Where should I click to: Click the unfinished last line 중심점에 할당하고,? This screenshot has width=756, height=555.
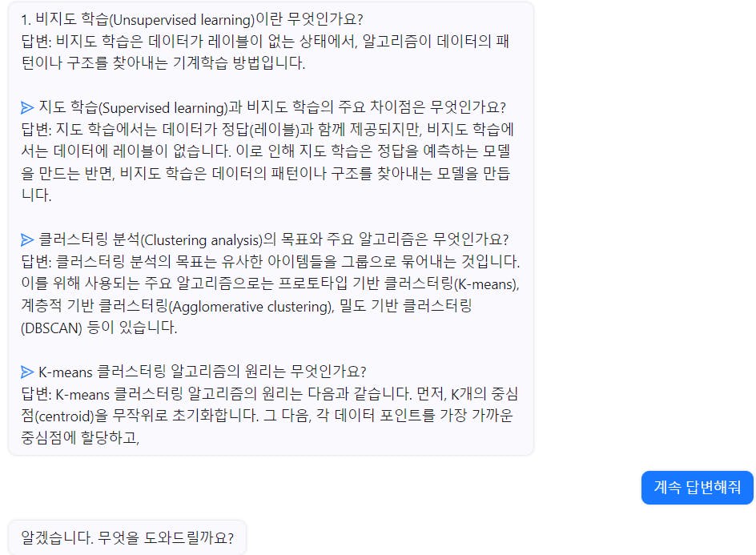[80, 438]
